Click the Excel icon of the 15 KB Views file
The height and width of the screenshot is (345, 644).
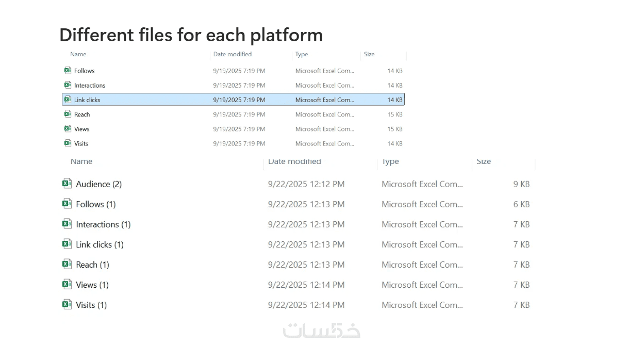tap(68, 128)
